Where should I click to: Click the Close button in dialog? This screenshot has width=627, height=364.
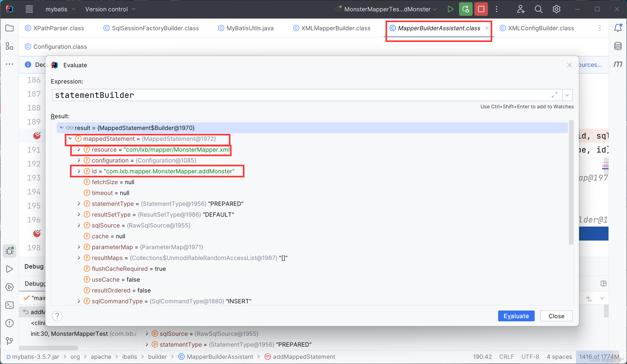[556, 316]
